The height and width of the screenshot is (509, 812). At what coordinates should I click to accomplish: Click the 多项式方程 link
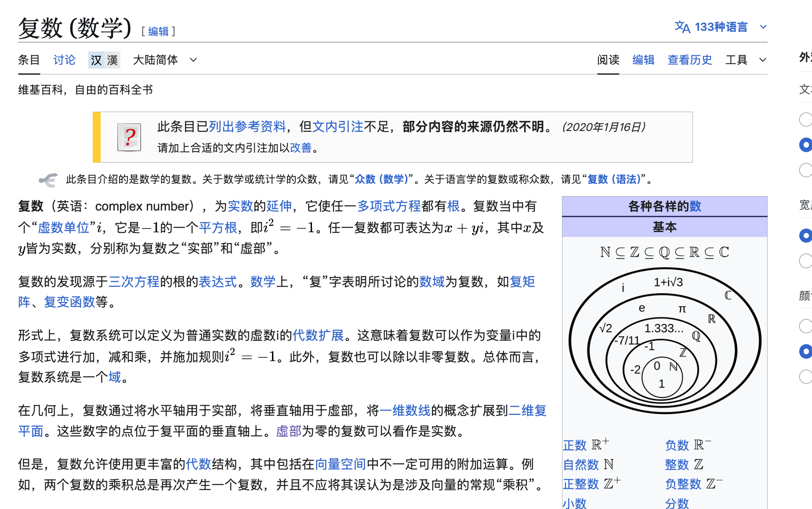pyautogui.click(x=389, y=206)
